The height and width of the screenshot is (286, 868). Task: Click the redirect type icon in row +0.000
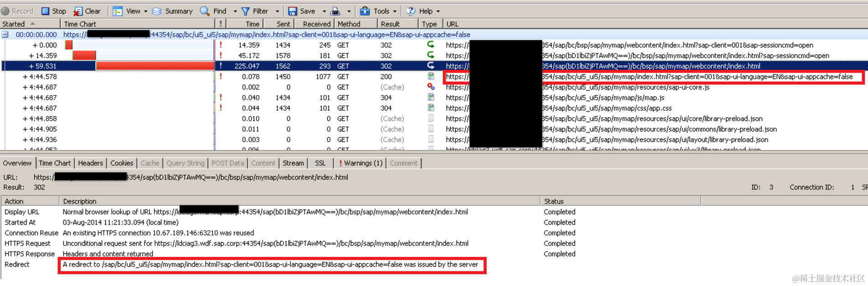click(x=431, y=45)
